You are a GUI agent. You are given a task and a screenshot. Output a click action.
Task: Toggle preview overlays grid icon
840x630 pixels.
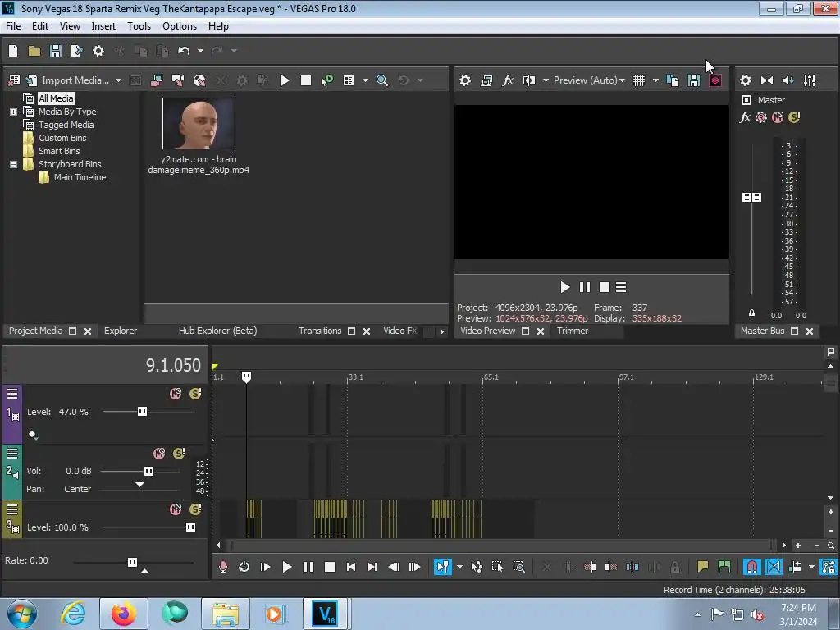point(639,80)
